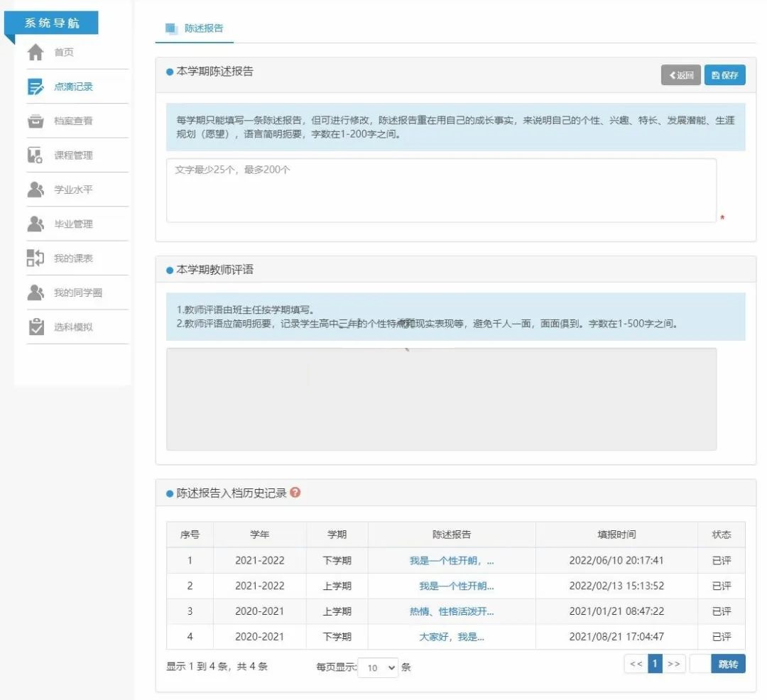Viewport: 767px width, 700px height.
Task: Click 2020-2021 in row 3
Action: (x=260, y=611)
